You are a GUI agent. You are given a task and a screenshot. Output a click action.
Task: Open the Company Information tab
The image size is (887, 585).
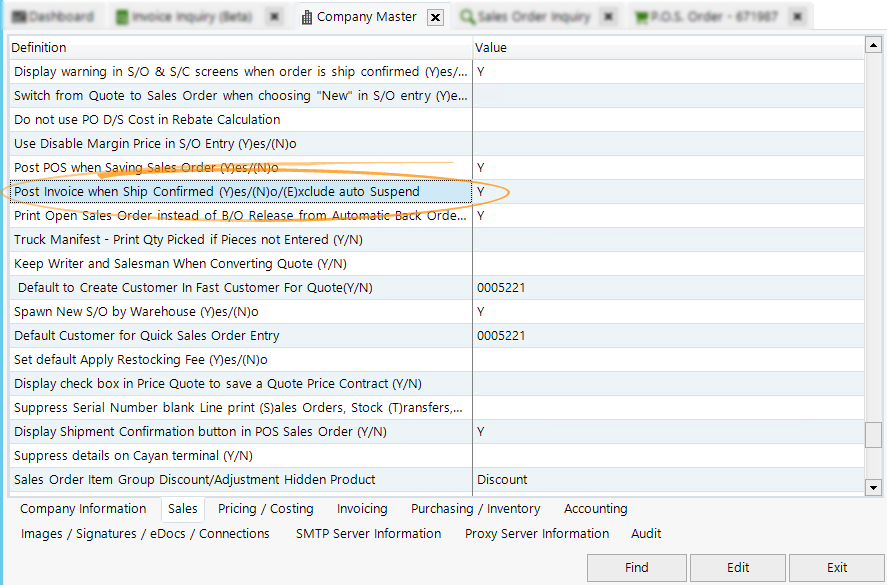[83, 509]
